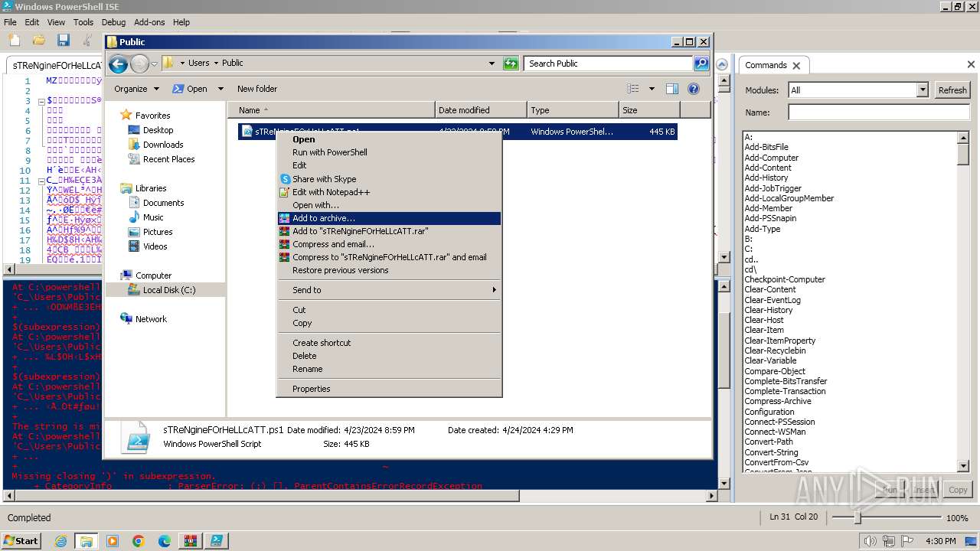Click the Open script folder icon in ISE toolbar
980x551 pixels.
pos(38,40)
